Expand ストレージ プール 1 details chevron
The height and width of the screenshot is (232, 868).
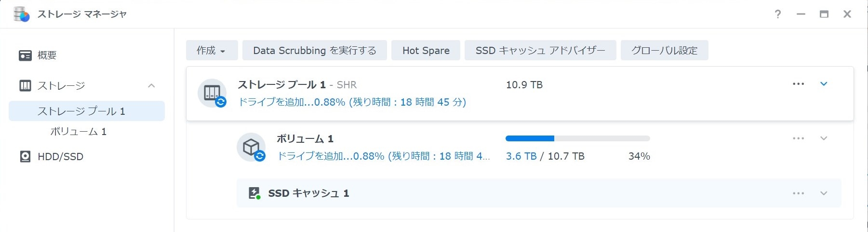[824, 84]
